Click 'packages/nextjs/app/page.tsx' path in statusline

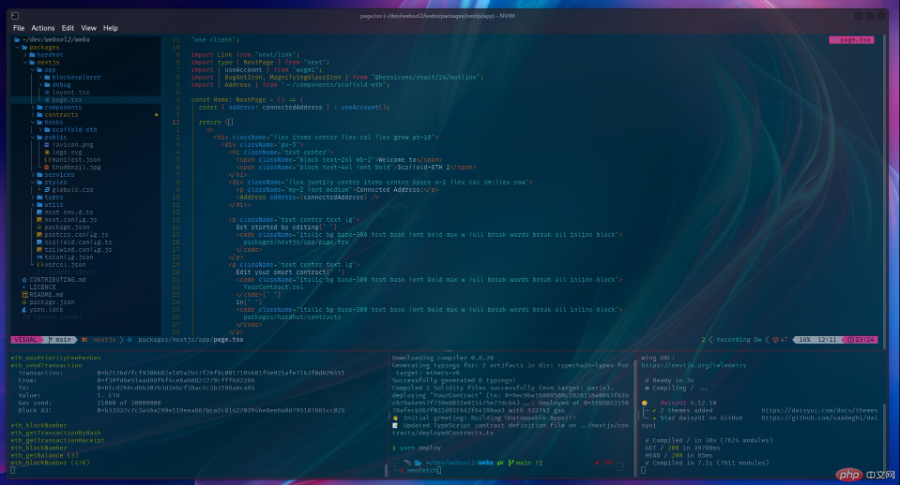[191, 339]
